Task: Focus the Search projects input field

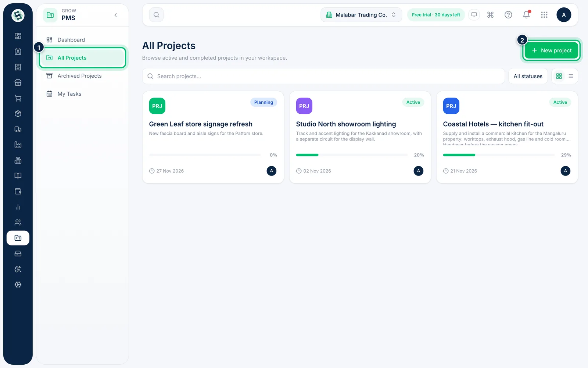Action: point(323,76)
